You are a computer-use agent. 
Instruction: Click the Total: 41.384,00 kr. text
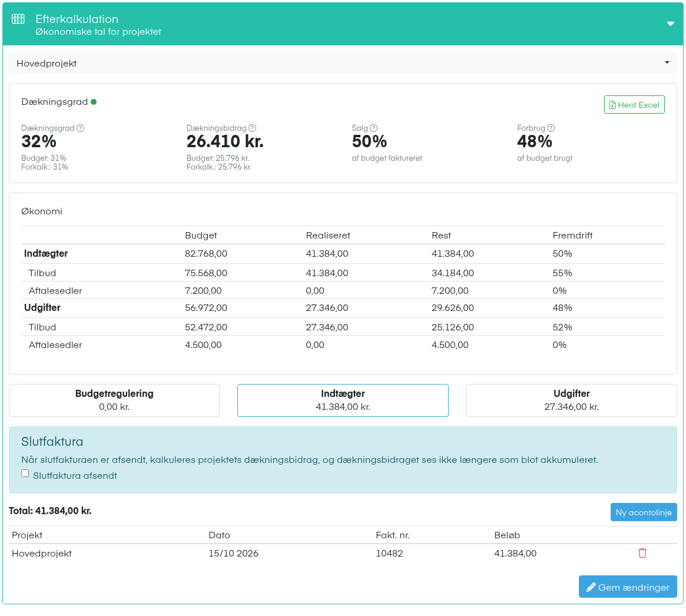tap(50, 511)
